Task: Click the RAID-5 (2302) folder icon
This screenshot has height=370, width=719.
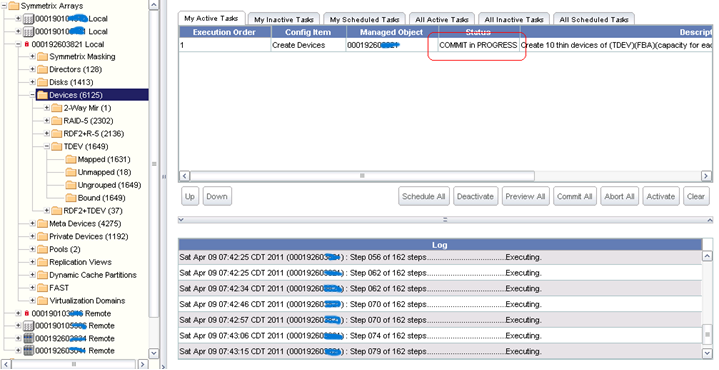Action: (x=57, y=121)
